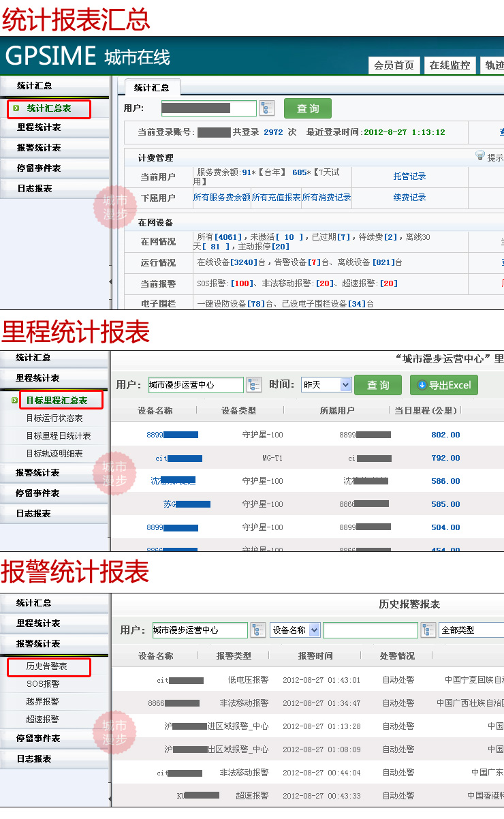The width and height of the screenshot is (504, 819).
Task: Open 所有消费记录 link
Action: click(327, 198)
